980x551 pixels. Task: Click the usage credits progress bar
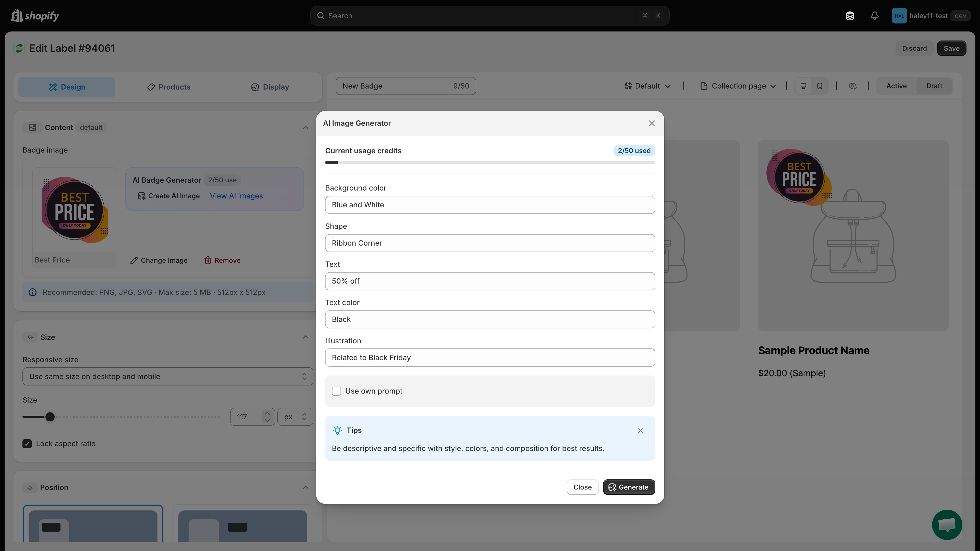tap(490, 162)
